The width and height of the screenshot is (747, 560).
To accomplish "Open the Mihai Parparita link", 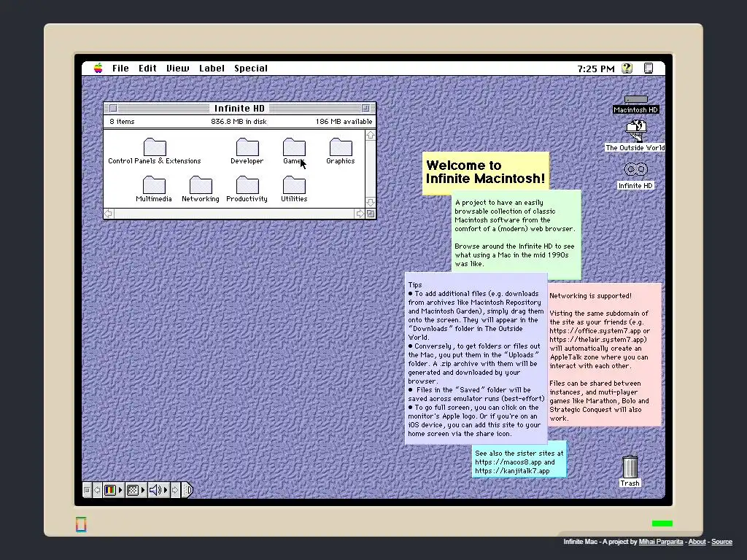I will pyautogui.click(x=661, y=542).
